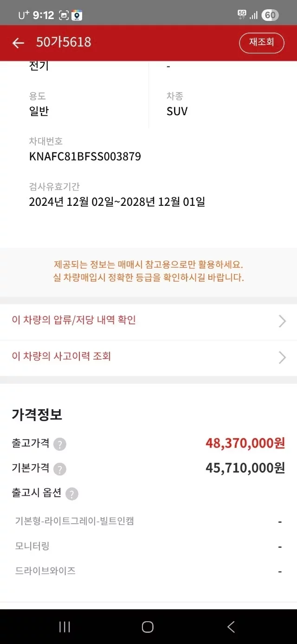Tap help icon next to 기본가격
297x644 pixels.
60,469
